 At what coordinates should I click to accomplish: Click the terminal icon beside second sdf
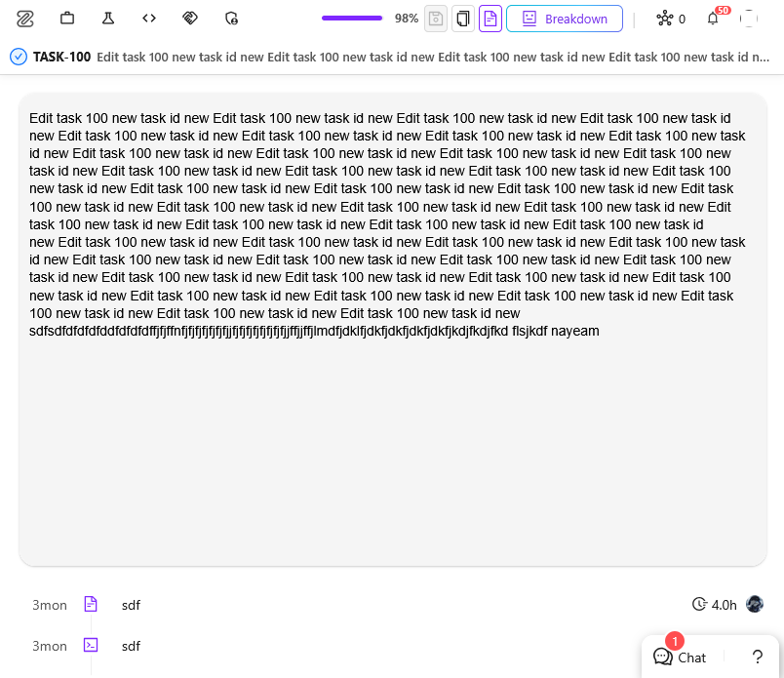[x=91, y=645]
